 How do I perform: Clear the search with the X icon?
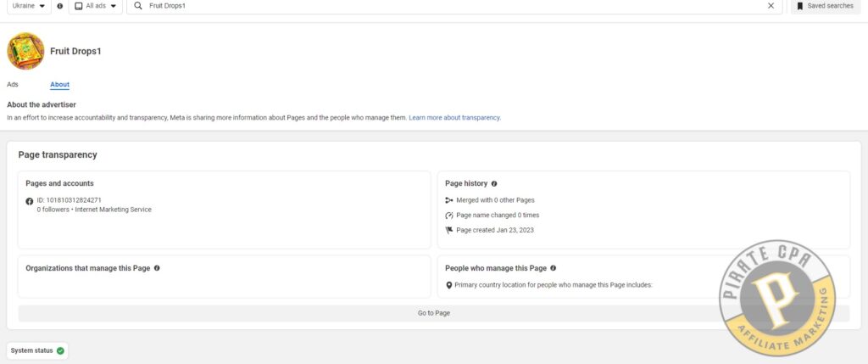coord(771,6)
